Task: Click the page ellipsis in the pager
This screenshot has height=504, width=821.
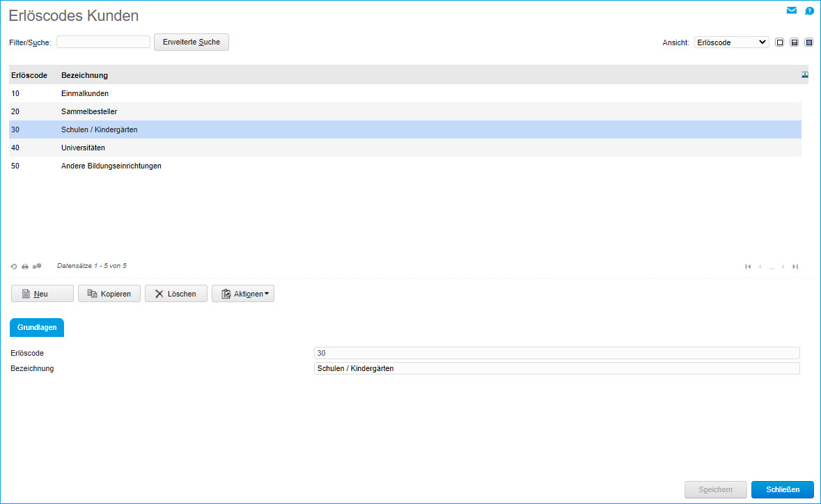Action: (772, 267)
